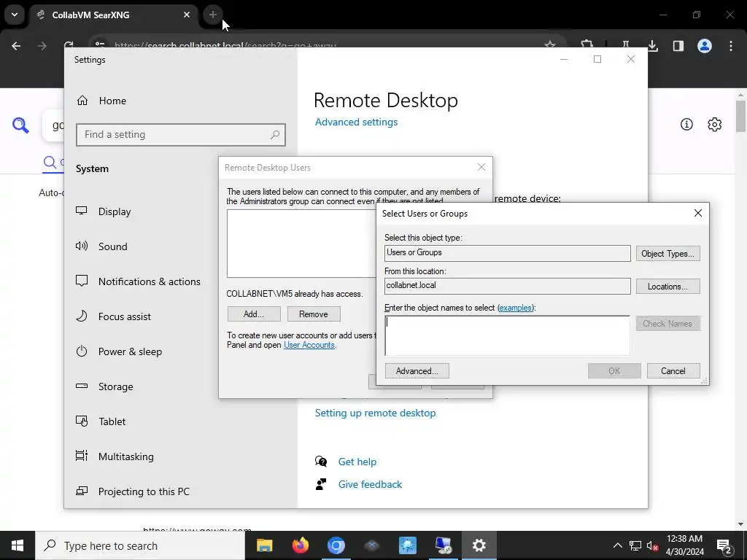The width and height of the screenshot is (747, 560).
Task: Click Remove button in Remote Desktop Users
Action: click(314, 314)
